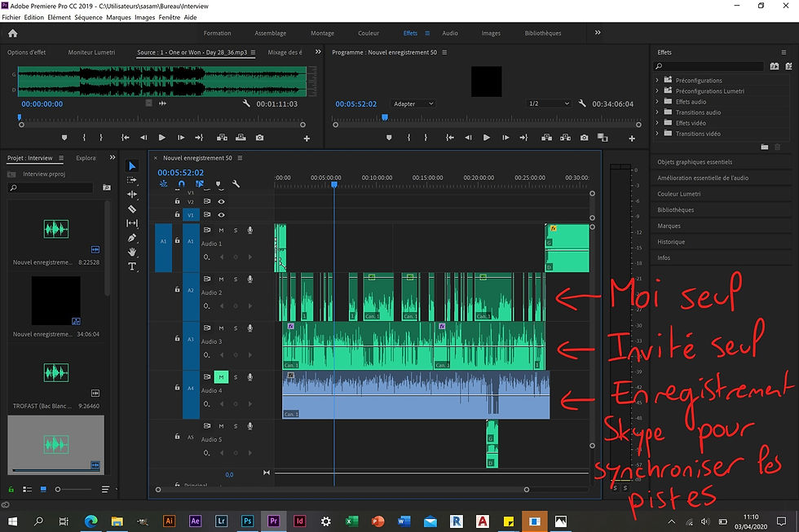Export frame from Program monitor
The height and width of the screenshot is (532, 799).
click(x=584, y=138)
